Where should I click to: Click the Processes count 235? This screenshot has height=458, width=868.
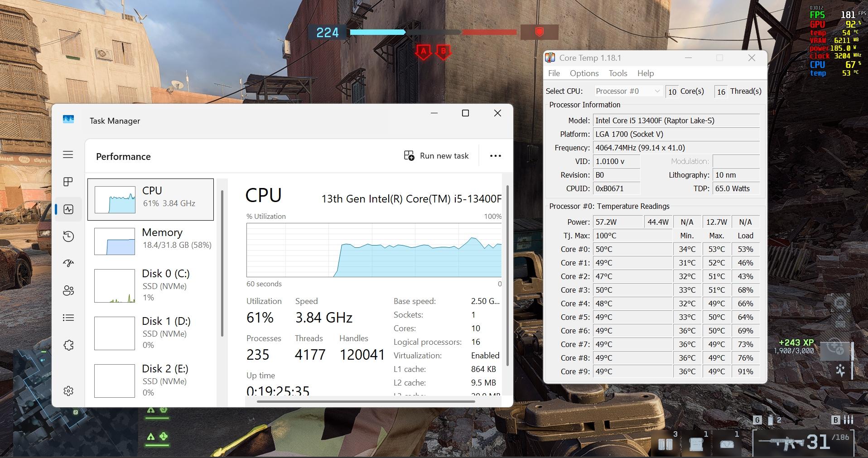(258, 355)
